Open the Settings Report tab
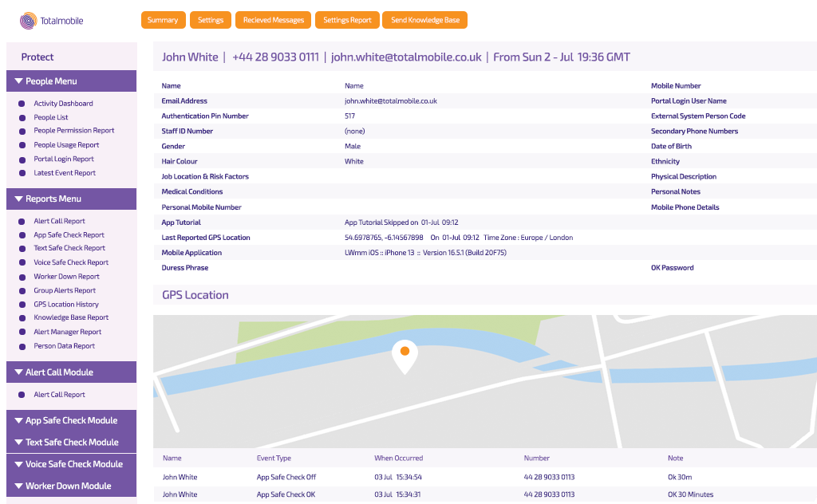The height and width of the screenshot is (504, 817). (347, 20)
